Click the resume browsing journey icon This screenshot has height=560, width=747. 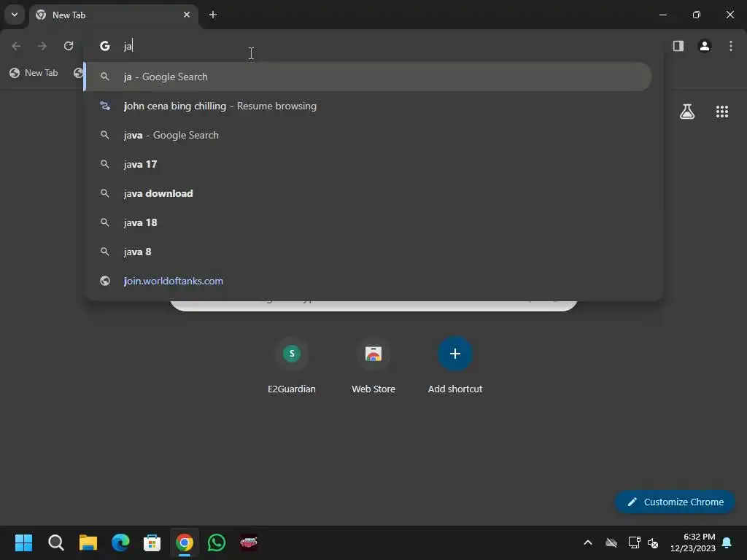coord(105,106)
